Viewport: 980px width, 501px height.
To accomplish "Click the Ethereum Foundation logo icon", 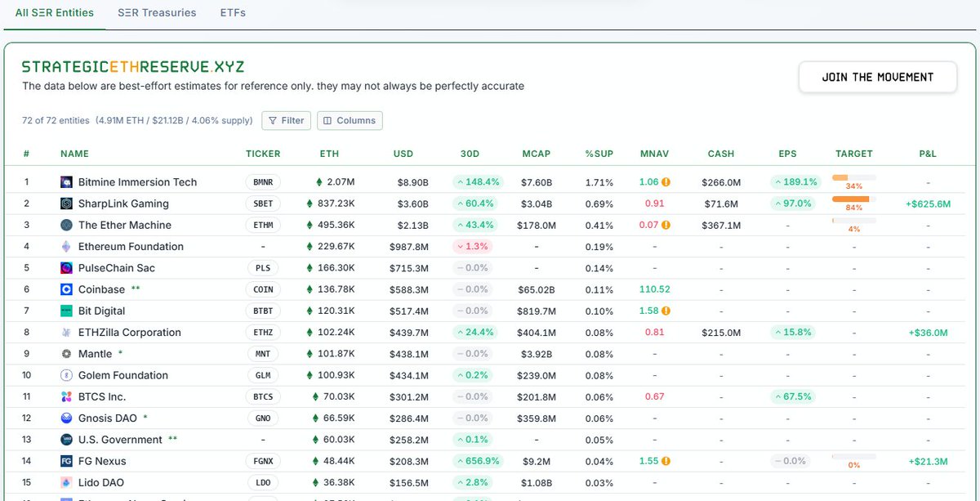I will pos(66,247).
